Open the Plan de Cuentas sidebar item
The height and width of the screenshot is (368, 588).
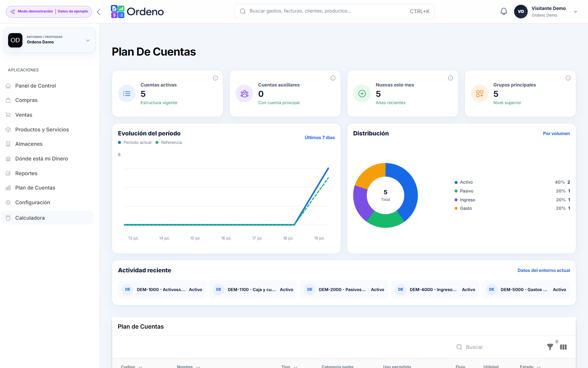click(x=35, y=188)
